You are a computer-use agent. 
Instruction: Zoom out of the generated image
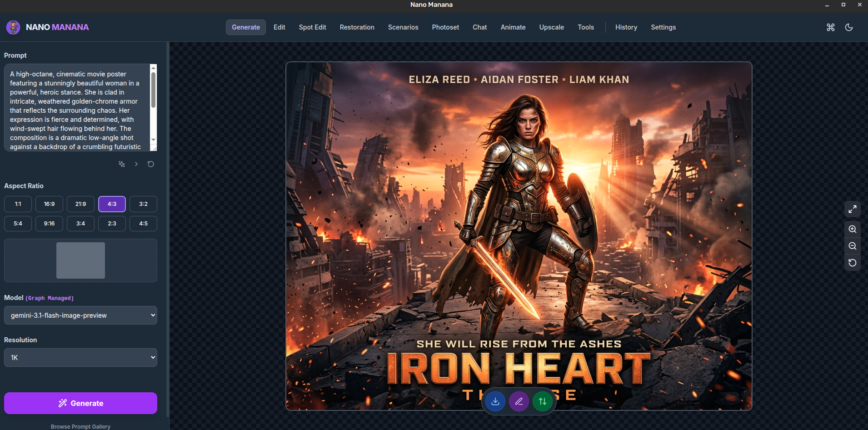[x=853, y=246]
